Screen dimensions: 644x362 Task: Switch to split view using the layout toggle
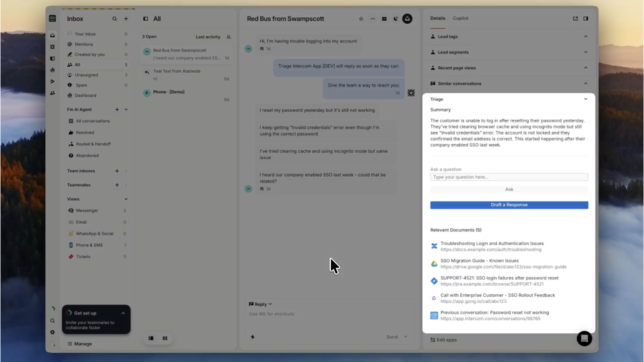click(x=151, y=338)
